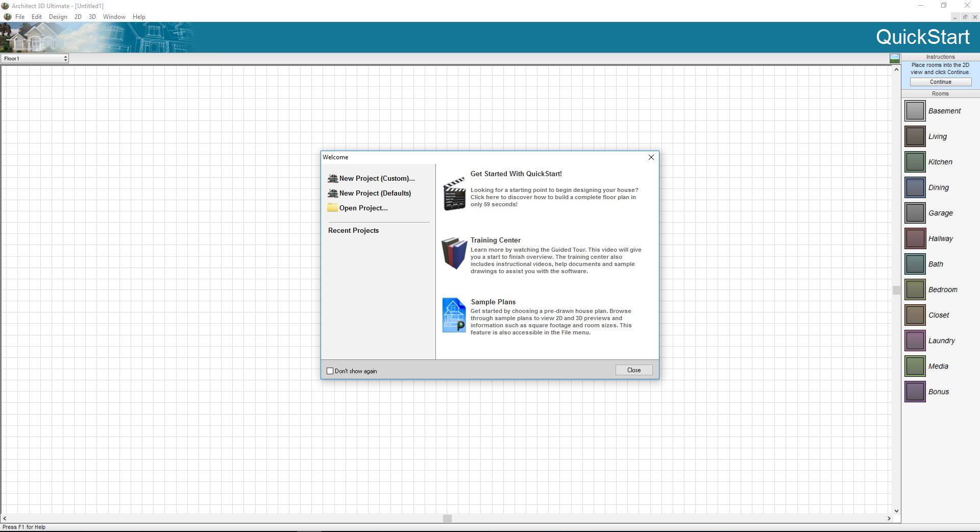Click the Recent Projects label
This screenshot has height=532, width=980.
(x=353, y=230)
